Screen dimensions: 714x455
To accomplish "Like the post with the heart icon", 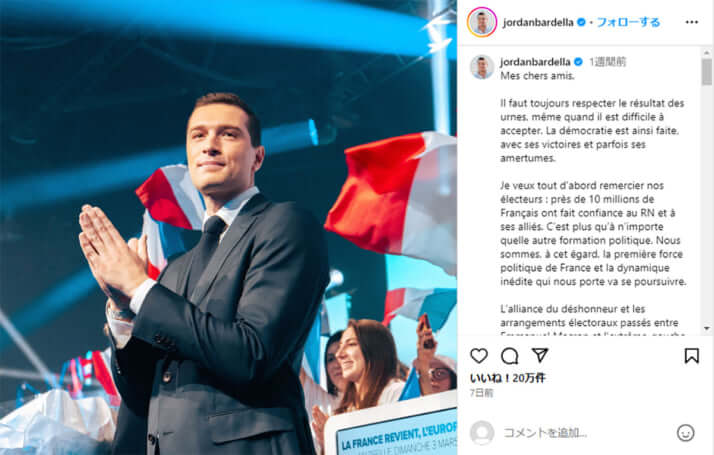I will pyautogui.click(x=479, y=355).
